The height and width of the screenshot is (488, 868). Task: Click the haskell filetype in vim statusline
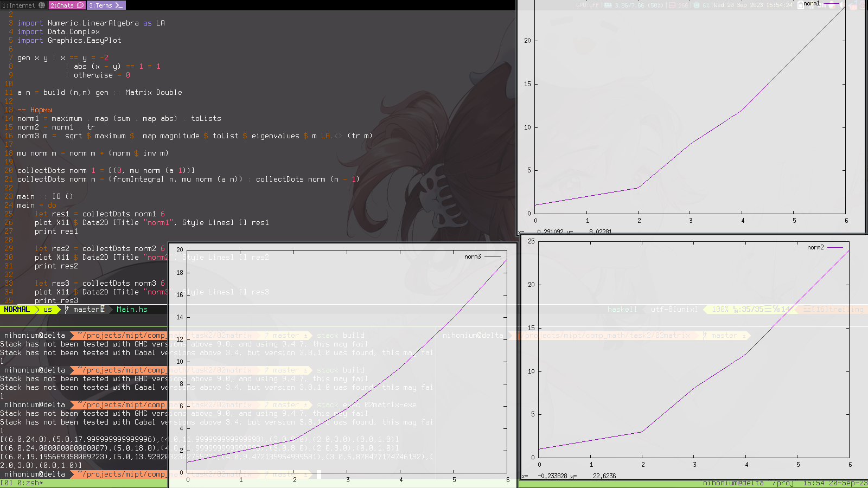[x=622, y=310]
